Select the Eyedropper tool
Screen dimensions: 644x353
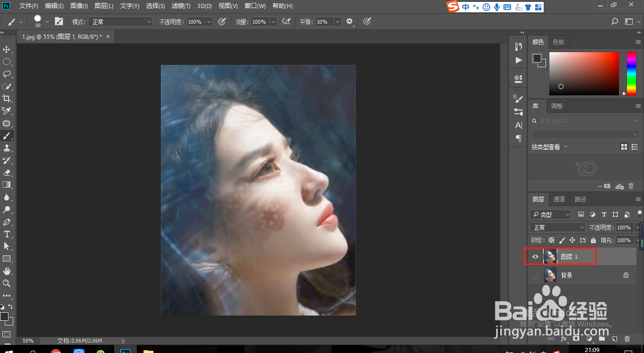(7, 111)
